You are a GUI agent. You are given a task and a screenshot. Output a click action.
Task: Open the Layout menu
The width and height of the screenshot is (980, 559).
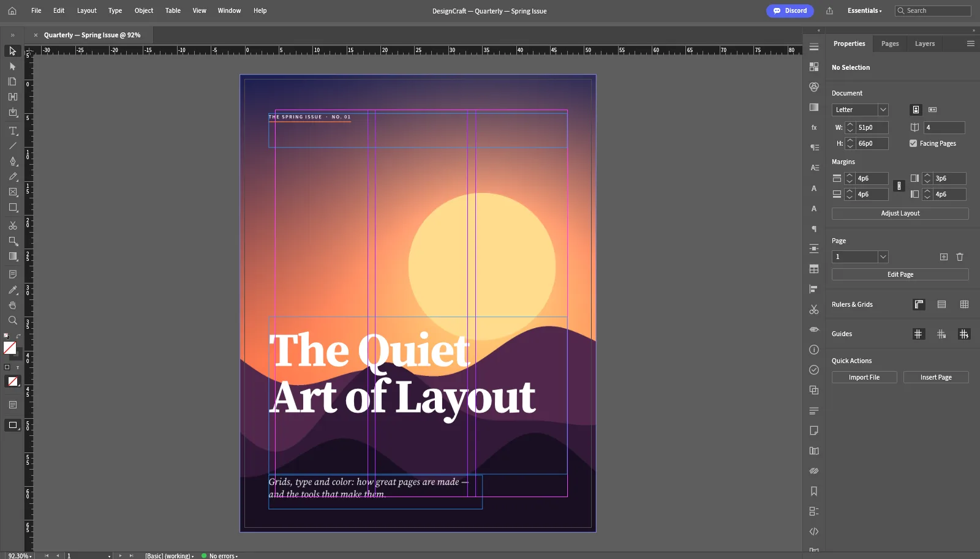87,10
